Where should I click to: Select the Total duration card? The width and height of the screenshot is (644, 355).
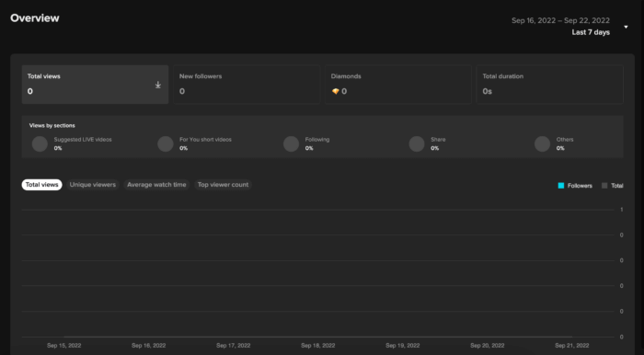(x=550, y=85)
